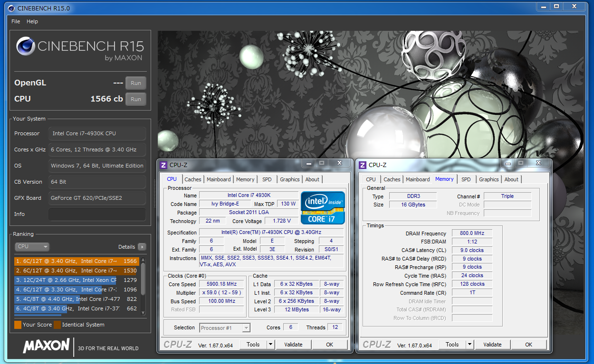The width and height of the screenshot is (594, 364).
Task: Click the Your Score orange legend swatch
Action: tap(18, 325)
